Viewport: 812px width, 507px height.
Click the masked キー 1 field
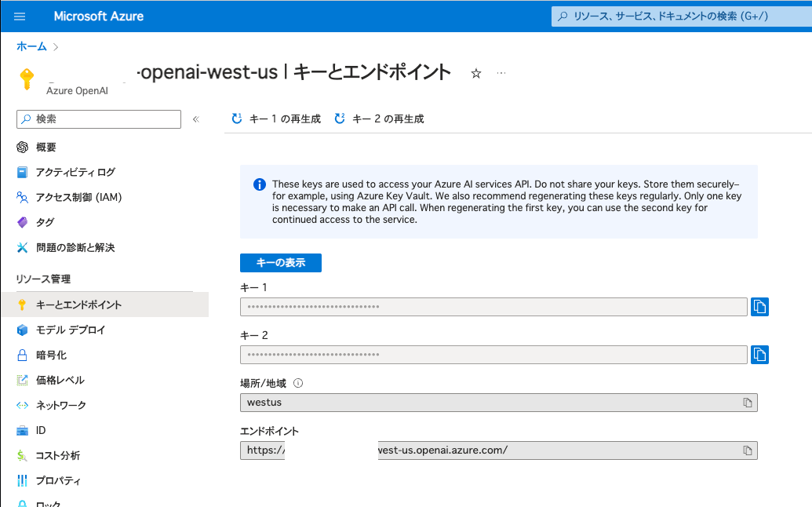tap(493, 307)
